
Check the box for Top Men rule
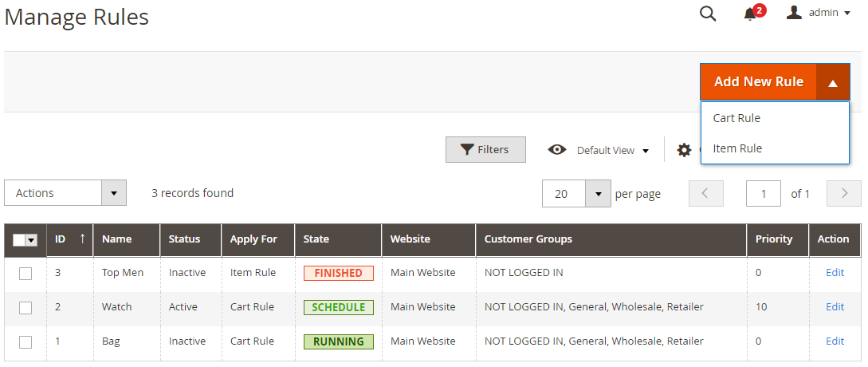pyautogui.click(x=26, y=273)
